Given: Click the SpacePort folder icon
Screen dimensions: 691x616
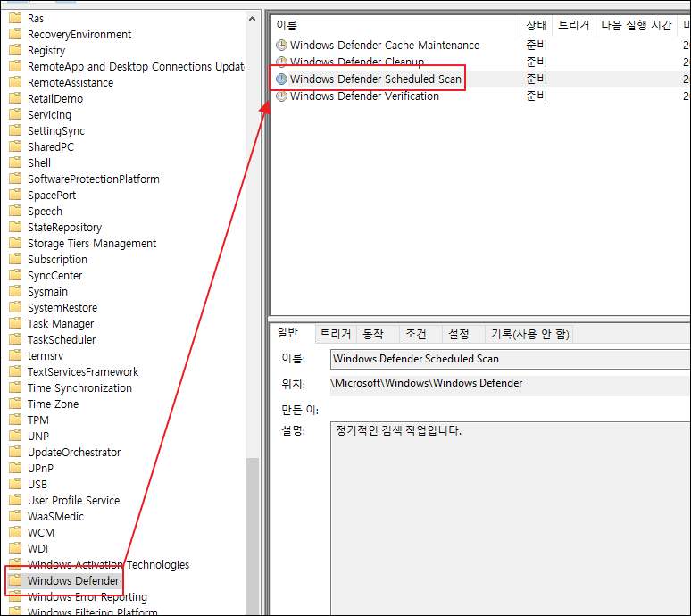Looking at the screenshot, I should 15,195.
